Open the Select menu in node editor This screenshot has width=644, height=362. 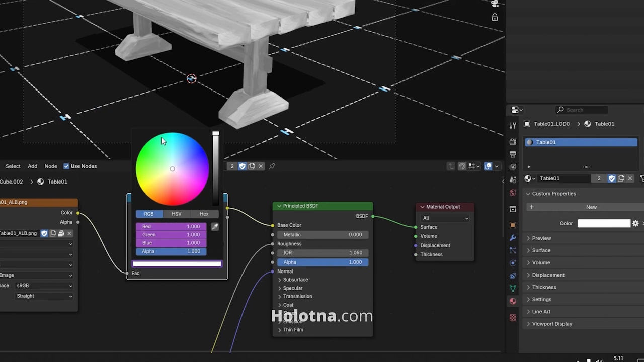(x=13, y=166)
